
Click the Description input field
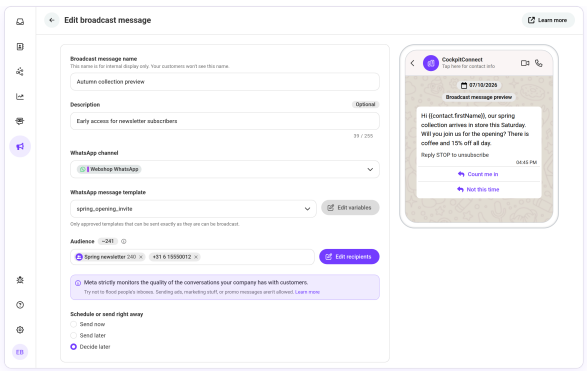click(x=225, y=121)
